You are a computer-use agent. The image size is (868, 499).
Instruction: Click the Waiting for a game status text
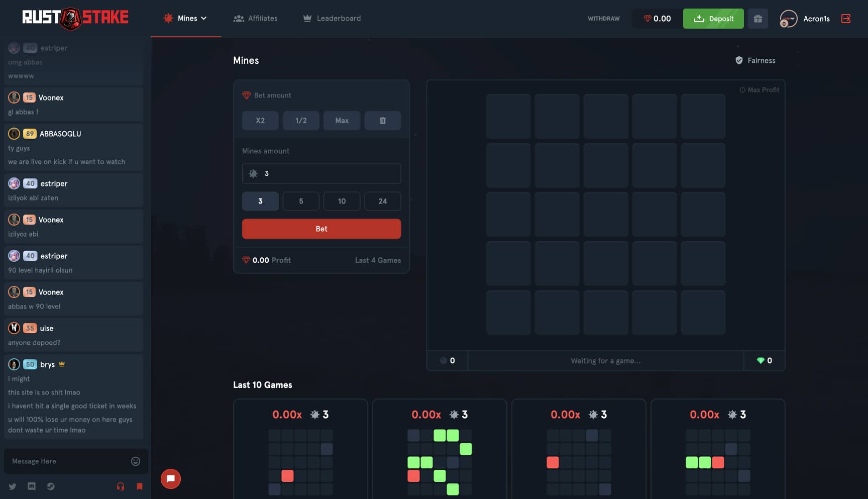pos(606,361)
